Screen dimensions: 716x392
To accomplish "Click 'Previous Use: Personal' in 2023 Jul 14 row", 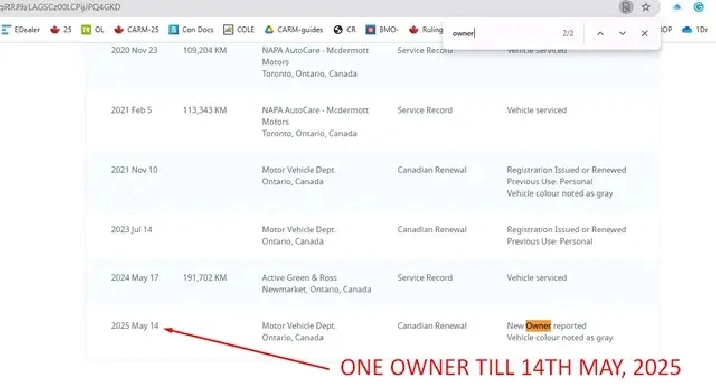I will [x=549, y=242].
